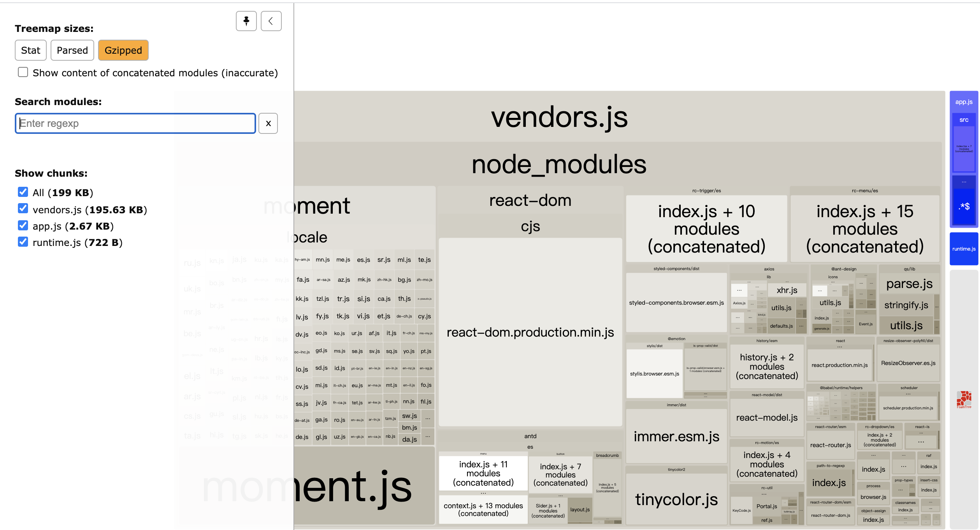Switch treemap sizes to Stat
The height and width of the screenshot is (530, 980).
(30, 50)
